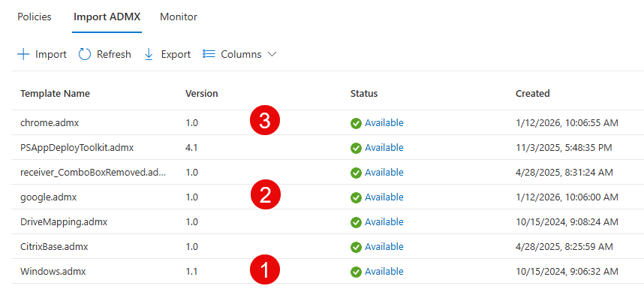Switch to the Policies tab
This screenshot has width=644, height=298.
tap(35, 17)
